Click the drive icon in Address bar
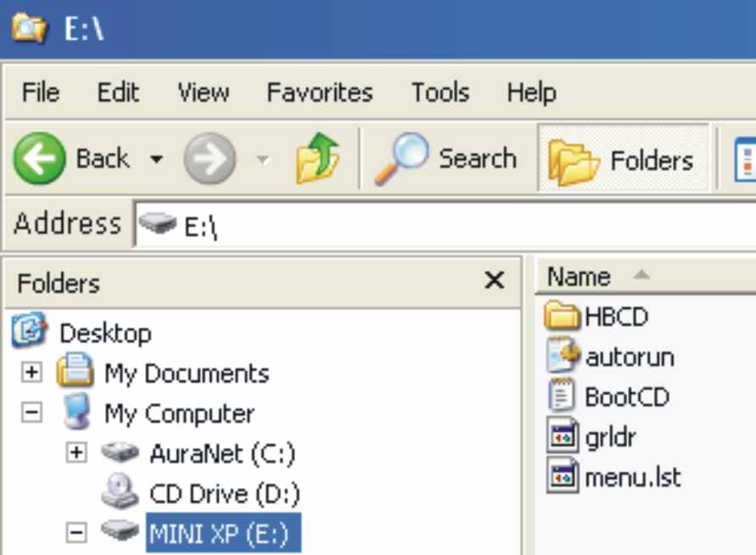Viewport: 756px width, 555px height. click(x=157, y=223)
